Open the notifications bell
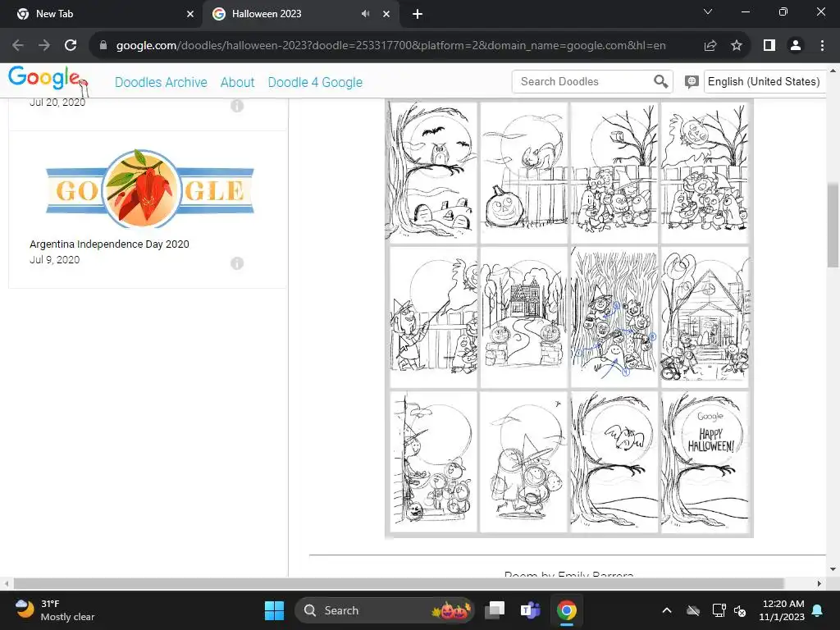Viewport: 840px width, 630px height. (818, 610)
